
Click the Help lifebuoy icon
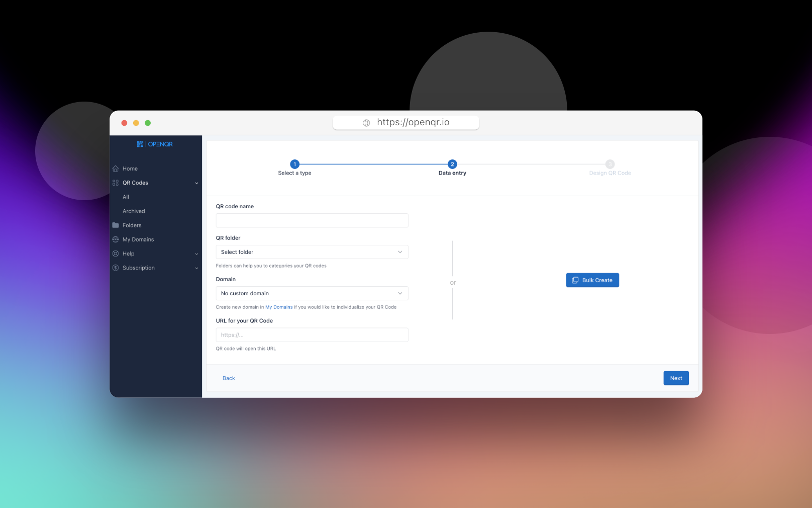pyautogui.click(x=116, y=254)
